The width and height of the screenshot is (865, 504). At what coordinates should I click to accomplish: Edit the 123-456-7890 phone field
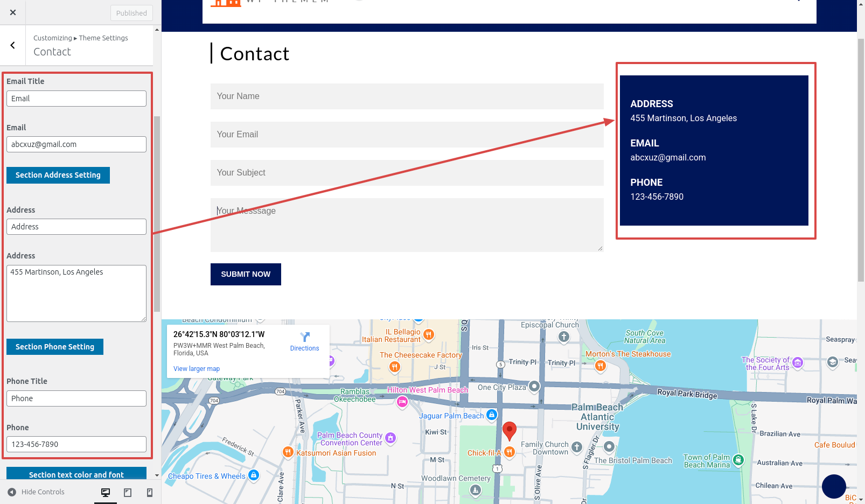[x=76, y=444]
